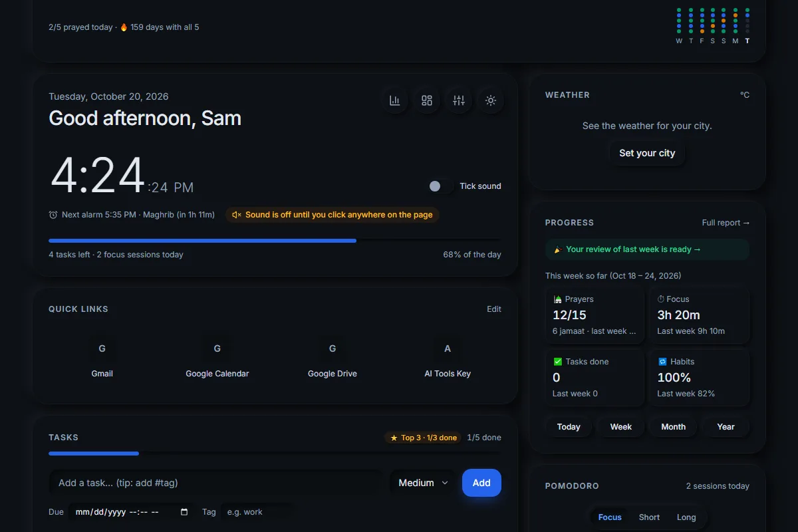798x532 pixels.
Task: Open Google Calendar quick link icon
Action: [x=217, y=348]
